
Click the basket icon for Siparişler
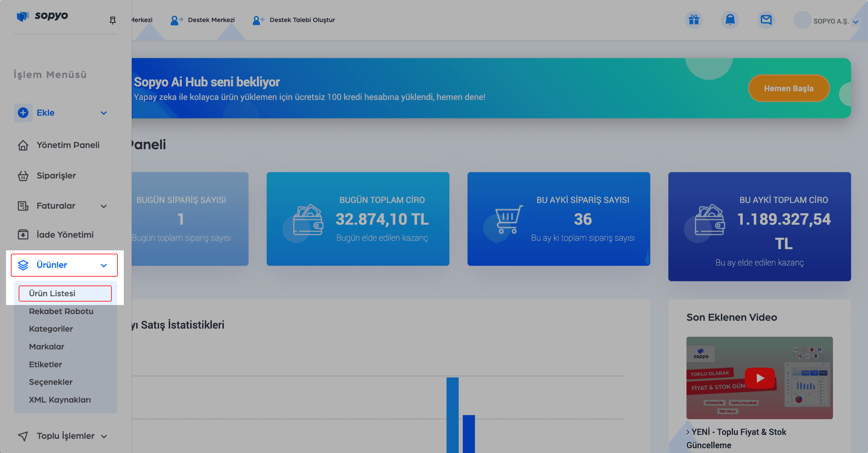23,175
